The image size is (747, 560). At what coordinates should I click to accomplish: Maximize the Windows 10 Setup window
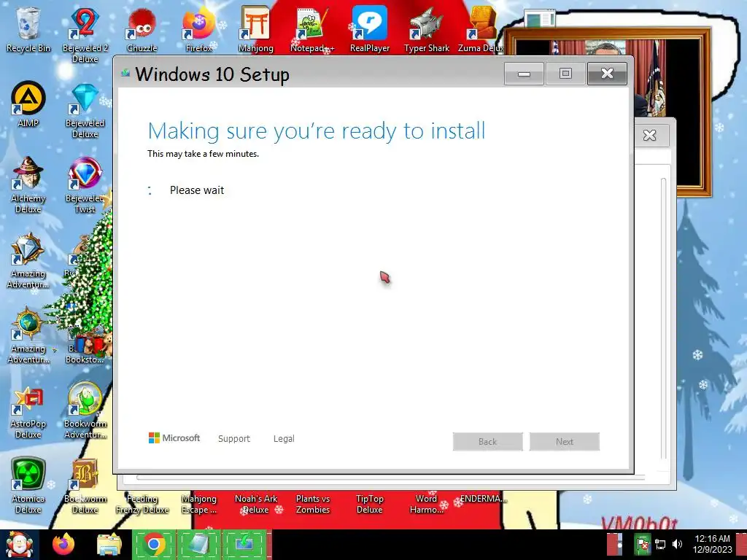(565, 74)
